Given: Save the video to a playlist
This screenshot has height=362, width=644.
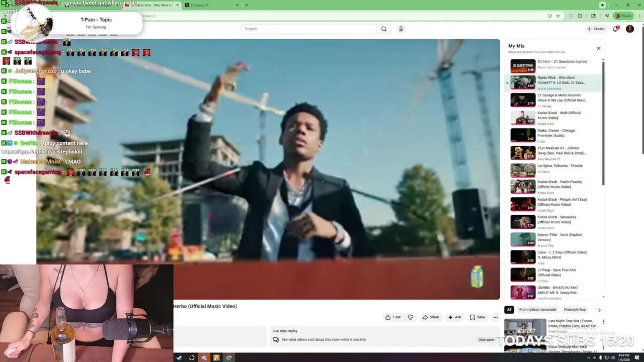Looking at the screenshot, I should point(477,317).
